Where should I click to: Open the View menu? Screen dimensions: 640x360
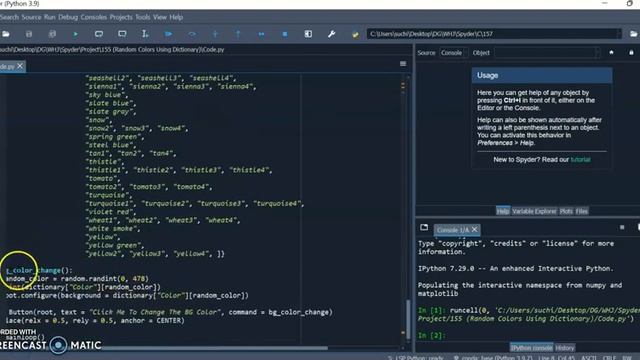tap(160, 17)
